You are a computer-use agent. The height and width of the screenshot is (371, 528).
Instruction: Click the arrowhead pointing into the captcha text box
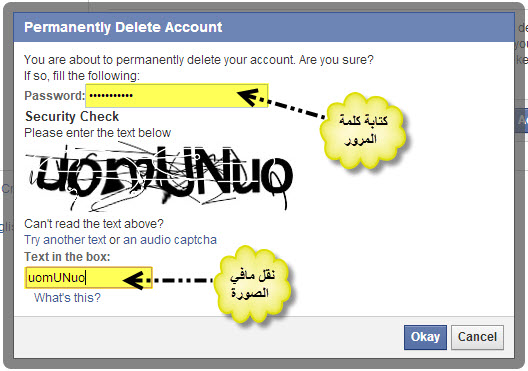click(133, 280)
